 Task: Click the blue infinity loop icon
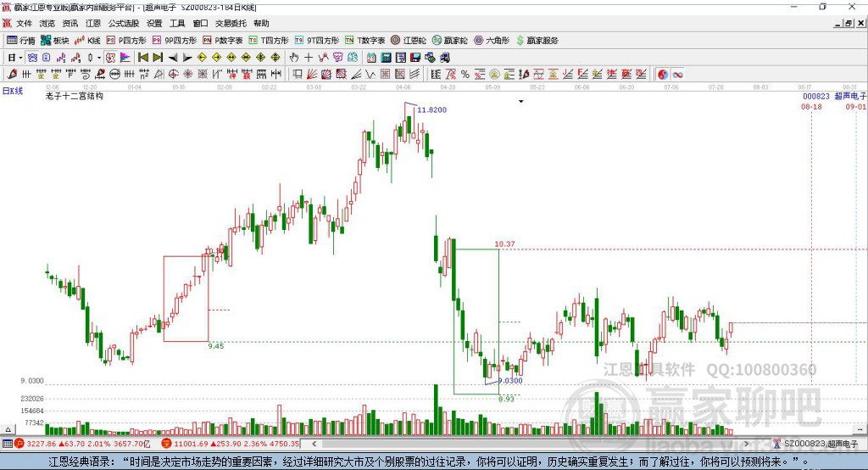pyautogui.click(x=677, y=75)
